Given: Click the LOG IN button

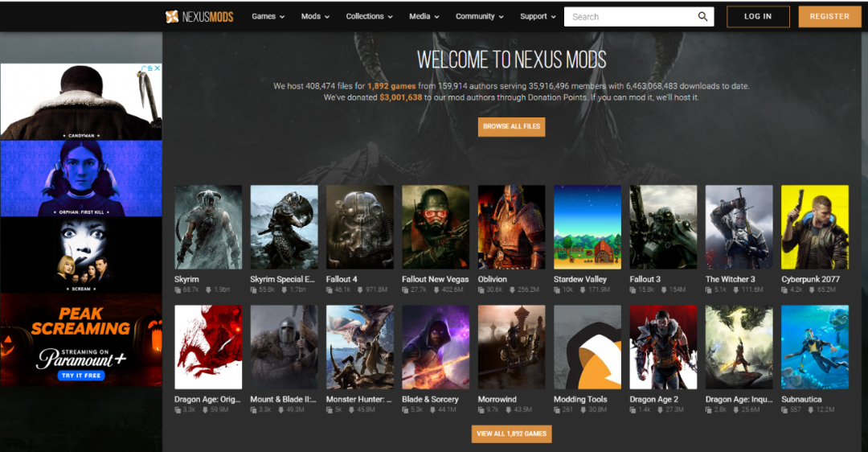Looking at the screenshot, I should coord(758,17).
